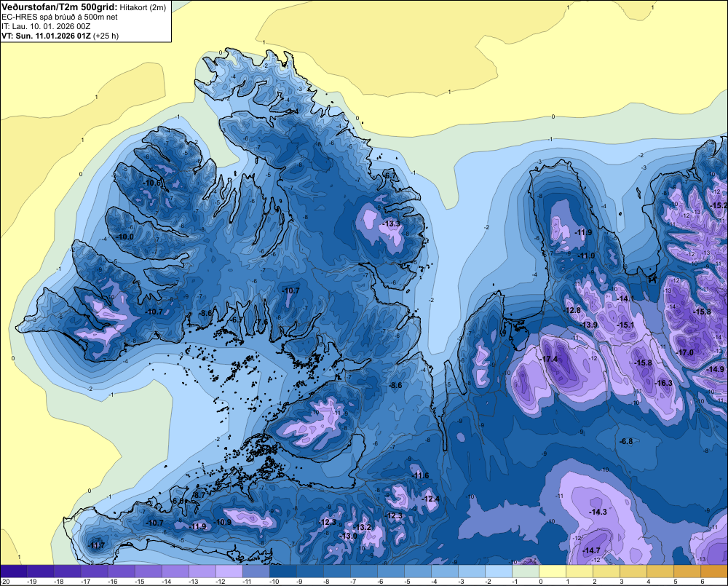This screenshot has width=728, height=586.
Task: Click the -7.6 temperature label
Action: point(262,322)
